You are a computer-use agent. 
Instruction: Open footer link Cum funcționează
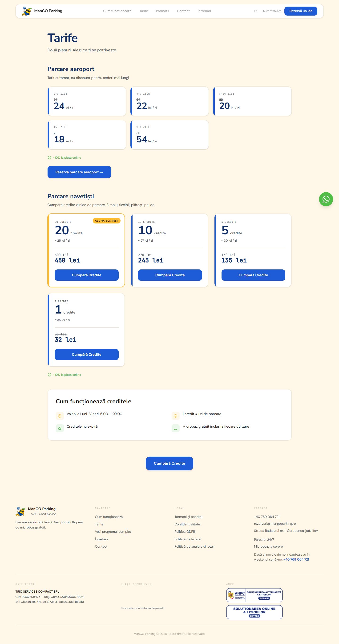109,517
